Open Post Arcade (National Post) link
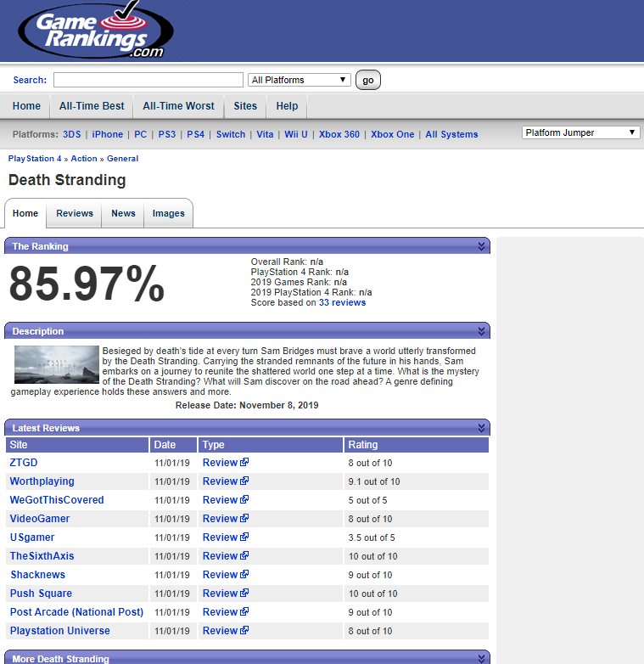 [76, 612]
